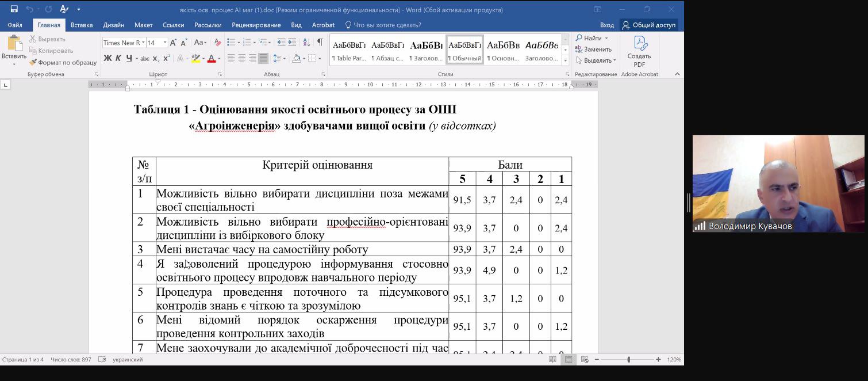Center the paragraph text
Image resolution: width=868 pixels, height=381 pixels.
(x=242, y=58)
